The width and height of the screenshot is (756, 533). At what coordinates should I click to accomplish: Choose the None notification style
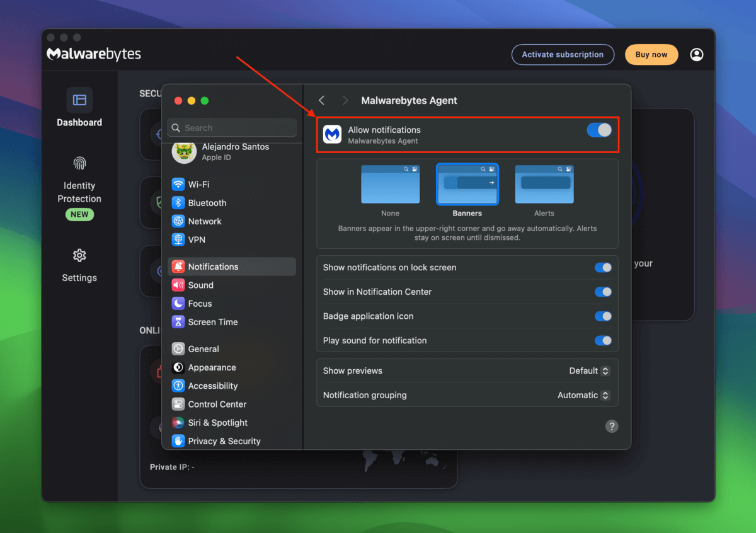[x=390, y=184]
